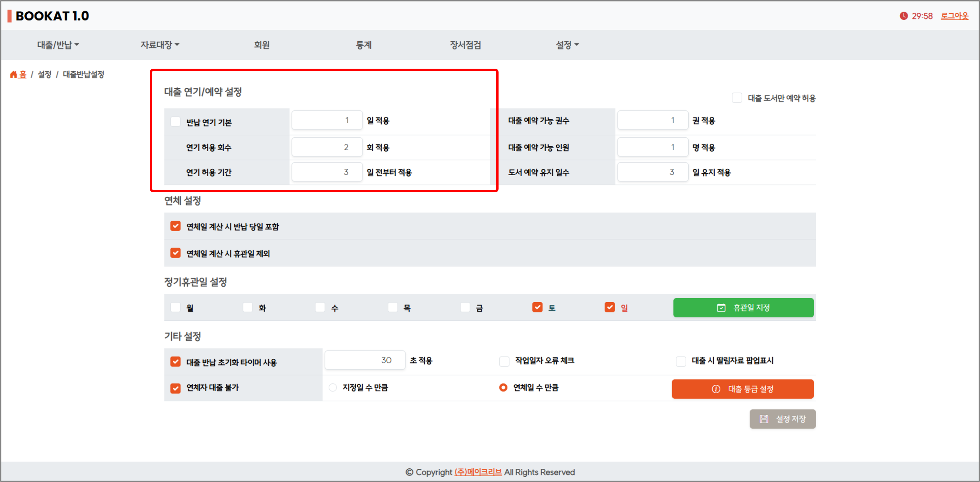Image resolution: width=980 pixels, height=482 pixels.
Task: Expand the 대출/반납 dropdown menu
Action: click(x=58, y=45)
